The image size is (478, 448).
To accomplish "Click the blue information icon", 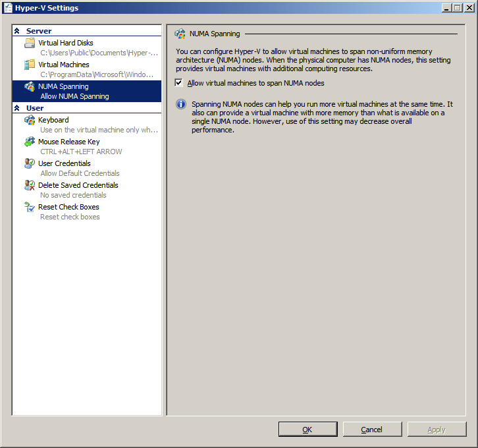I will pyautogui.click(x=181, y=104).
